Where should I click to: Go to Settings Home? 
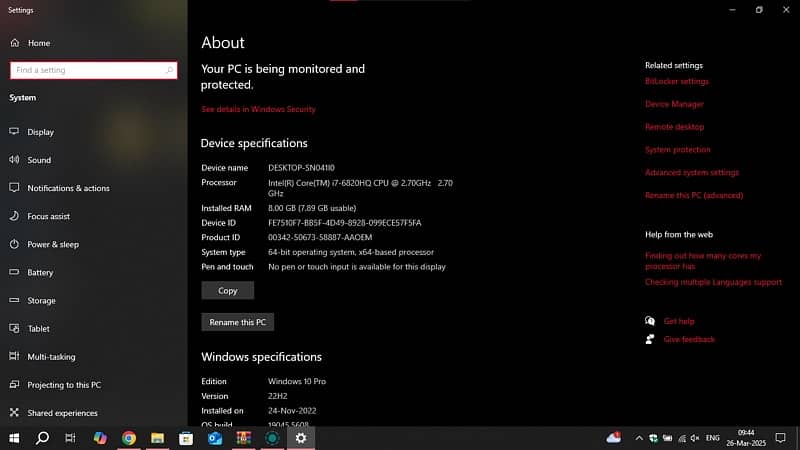click(x=30, y=43)
